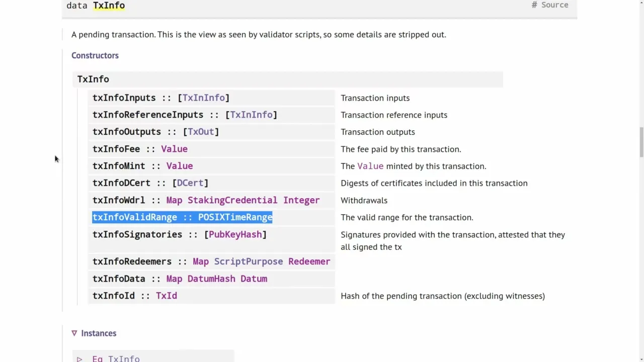Open the POSIXTimeRange type link

(235, 218)
